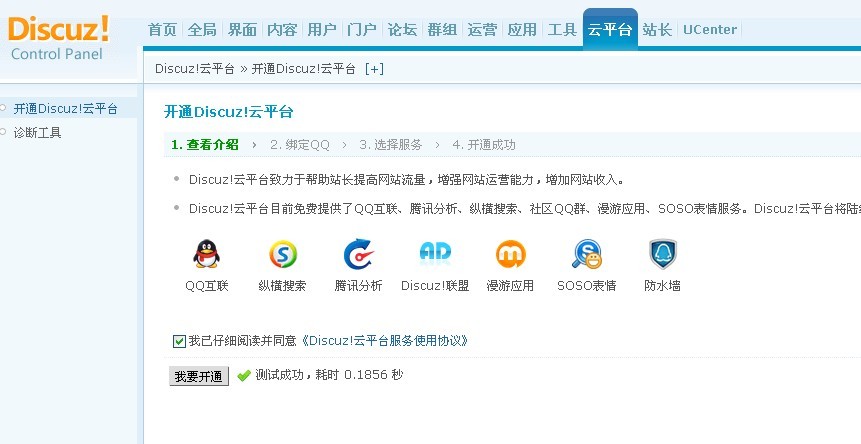Expand the [+] breadcrumb shortcut
Viewport: 861px width, 444px height.
coord(374,69)
